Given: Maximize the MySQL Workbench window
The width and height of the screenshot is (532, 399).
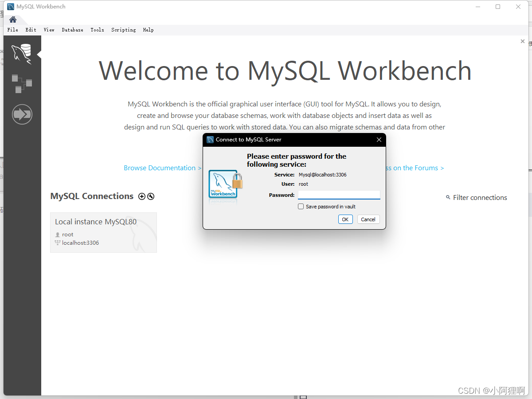Looking at the screenshot, I should tap(498, 7).
